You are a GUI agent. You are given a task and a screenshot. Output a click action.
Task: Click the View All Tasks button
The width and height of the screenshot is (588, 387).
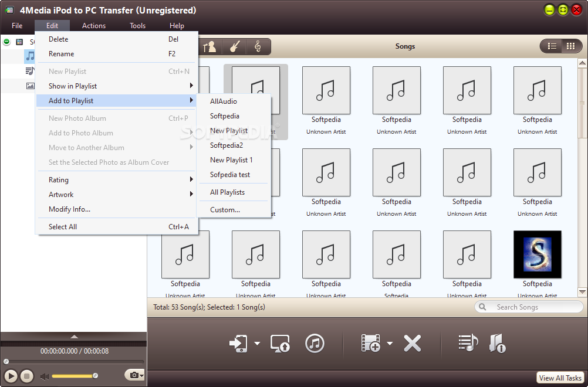[x=560, y=378]
